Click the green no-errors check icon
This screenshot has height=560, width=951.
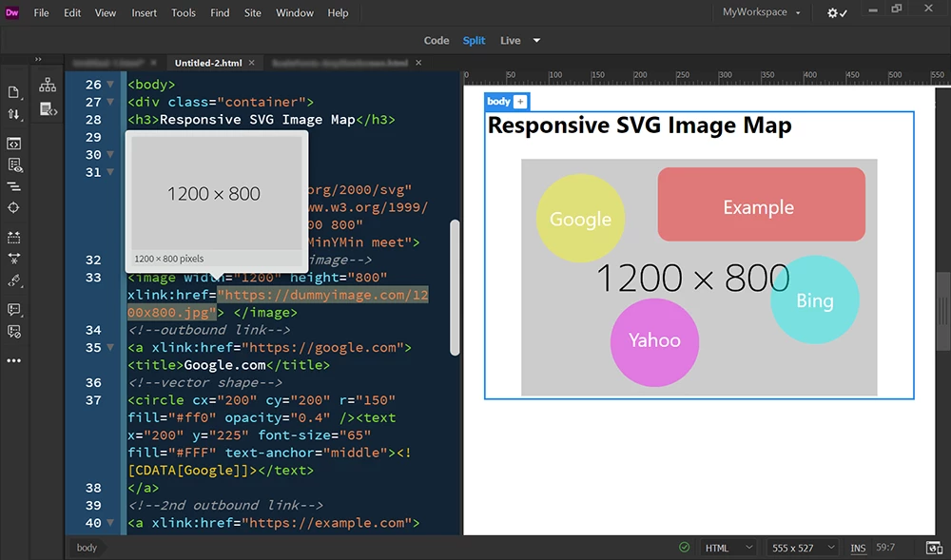point(684,548)
